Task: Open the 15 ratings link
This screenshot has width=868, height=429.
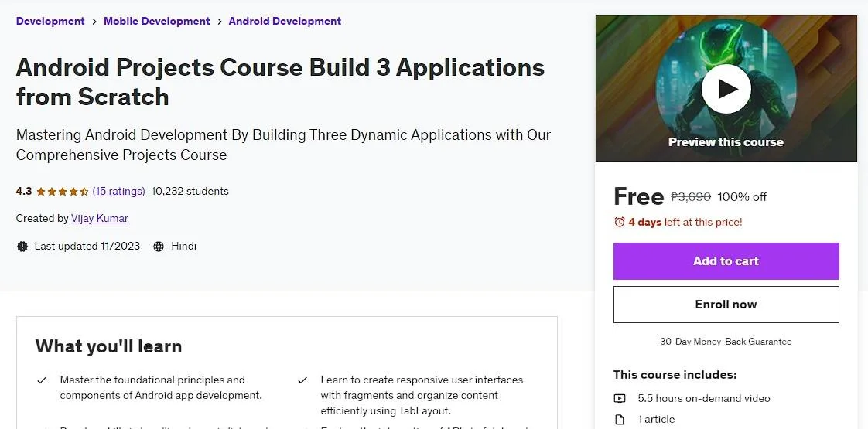Action: click(x=118, y=191)
